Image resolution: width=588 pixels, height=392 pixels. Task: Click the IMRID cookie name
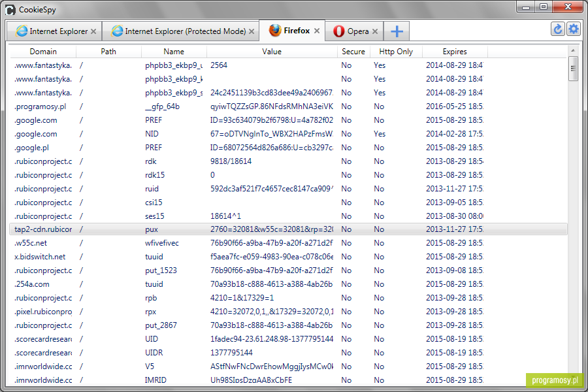pyautogui.click(x=155, y=380)
